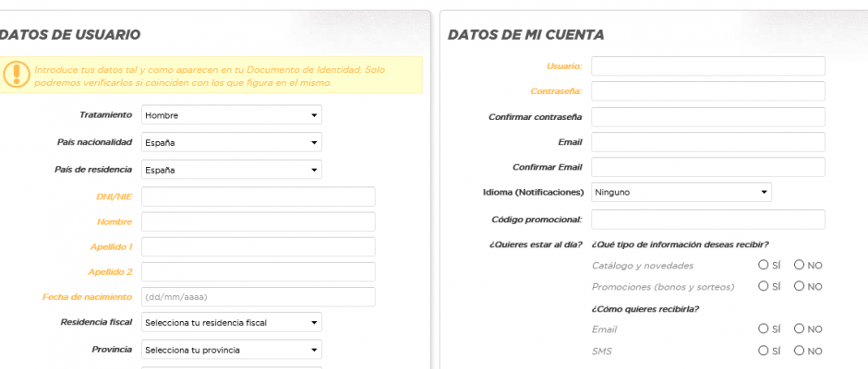Click the Confirmar Email field
868x369 pixels.
pyautogui.click(x=708, y=167)
